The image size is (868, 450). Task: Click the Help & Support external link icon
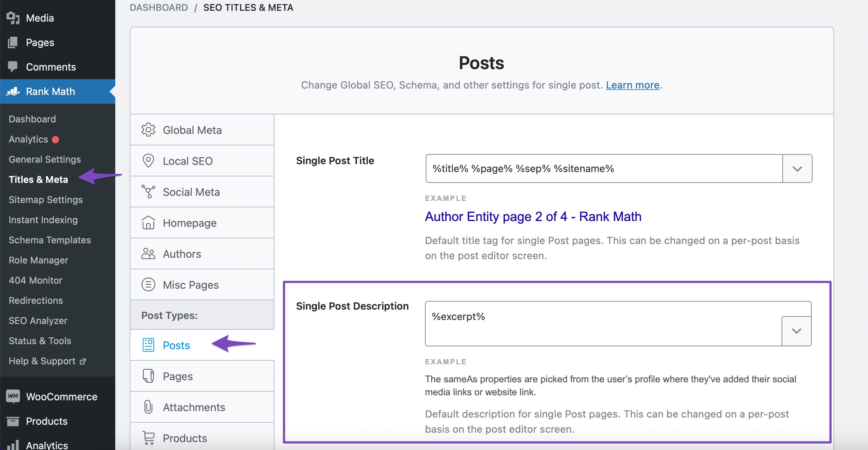click(83, 361)
